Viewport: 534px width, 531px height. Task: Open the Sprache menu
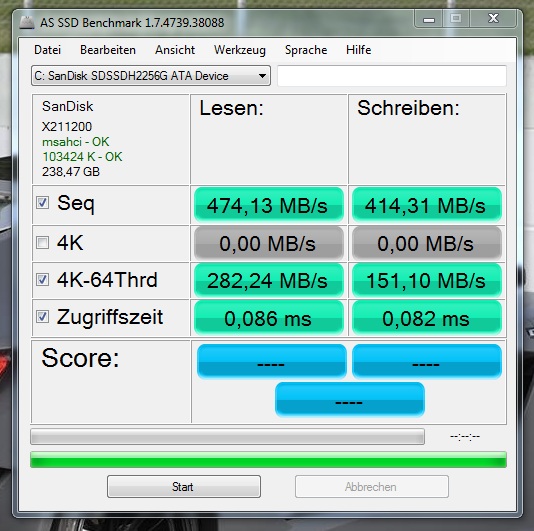pos(306,50)
